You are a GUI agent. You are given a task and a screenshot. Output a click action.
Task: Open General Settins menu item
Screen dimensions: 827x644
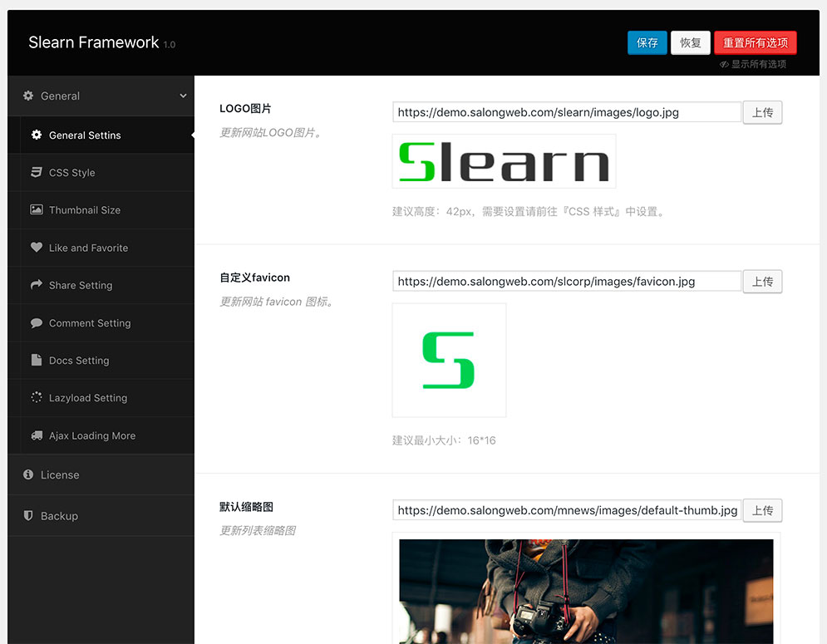(101, 135)
